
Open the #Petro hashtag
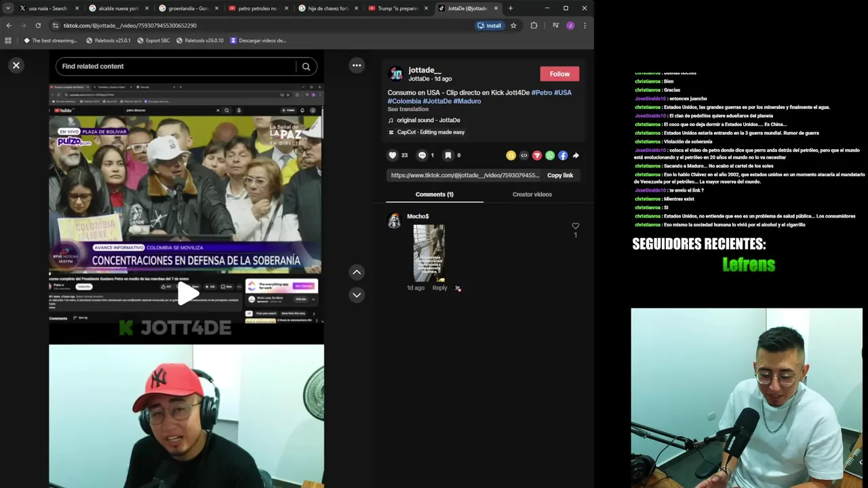541,92
